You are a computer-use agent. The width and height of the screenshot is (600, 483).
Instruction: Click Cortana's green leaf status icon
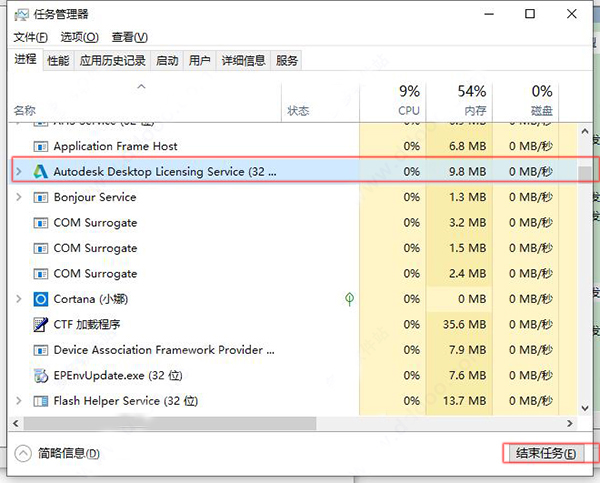click(x=349, y=299)
